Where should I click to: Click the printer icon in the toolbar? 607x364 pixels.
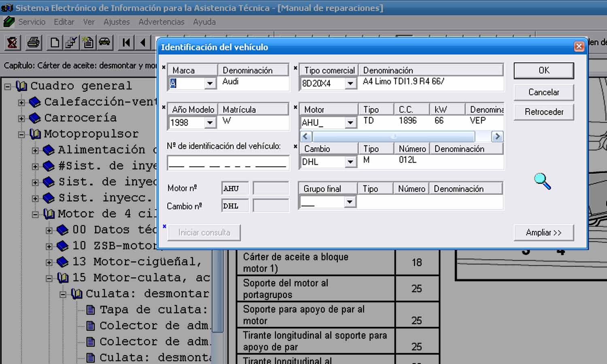pos(34,42)
